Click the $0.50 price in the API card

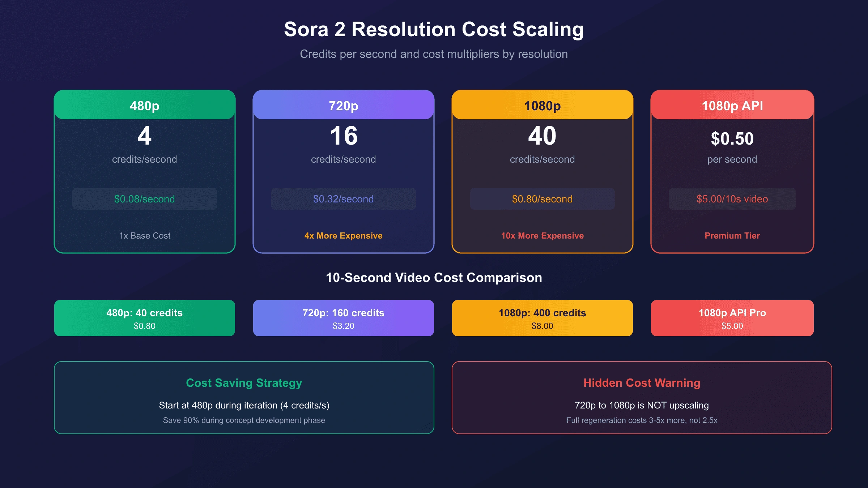coord(732,139)
